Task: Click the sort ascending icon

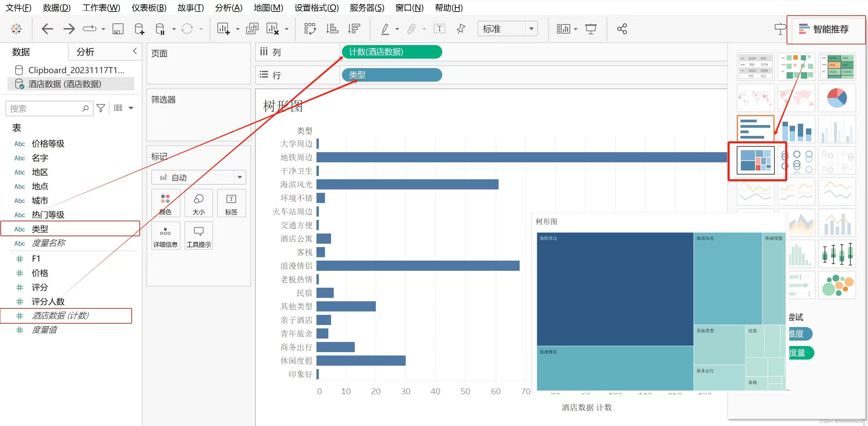Action: tap(332, 29)
